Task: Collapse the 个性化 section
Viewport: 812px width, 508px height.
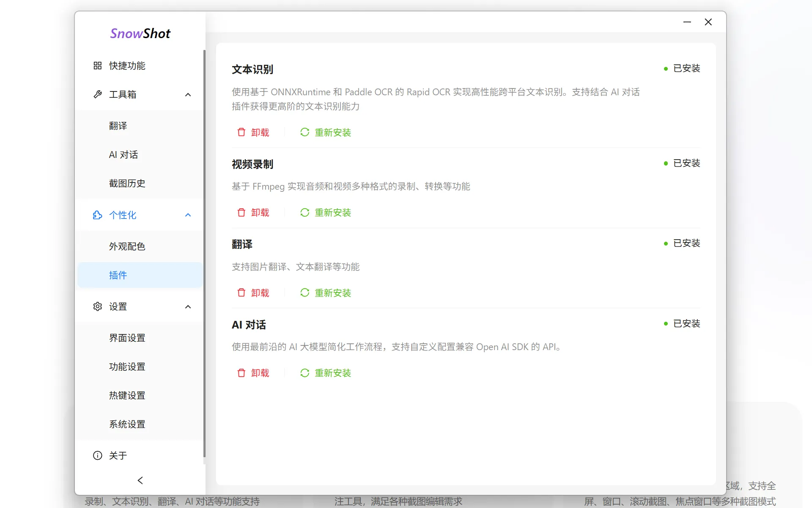Action: (188, 215)
